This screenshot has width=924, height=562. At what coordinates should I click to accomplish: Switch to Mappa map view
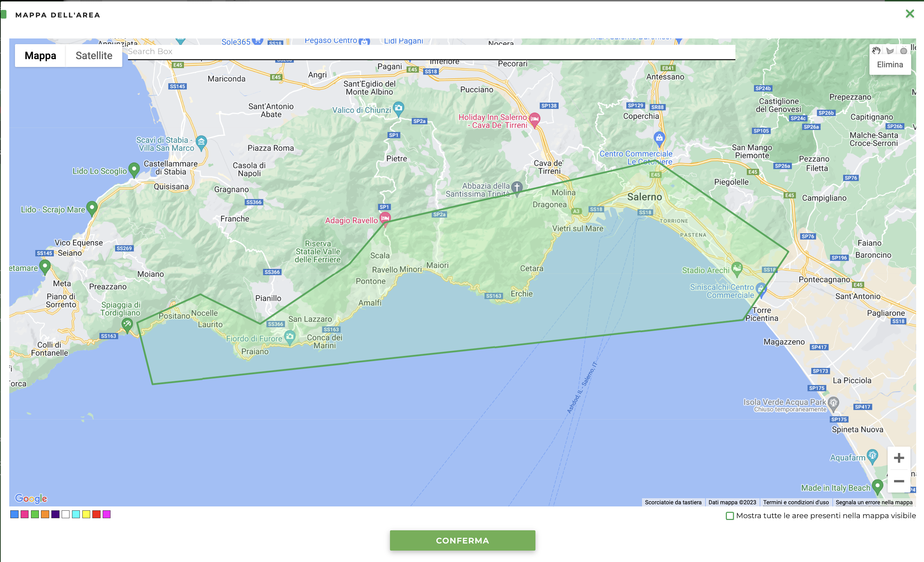(x=40, y=56)
